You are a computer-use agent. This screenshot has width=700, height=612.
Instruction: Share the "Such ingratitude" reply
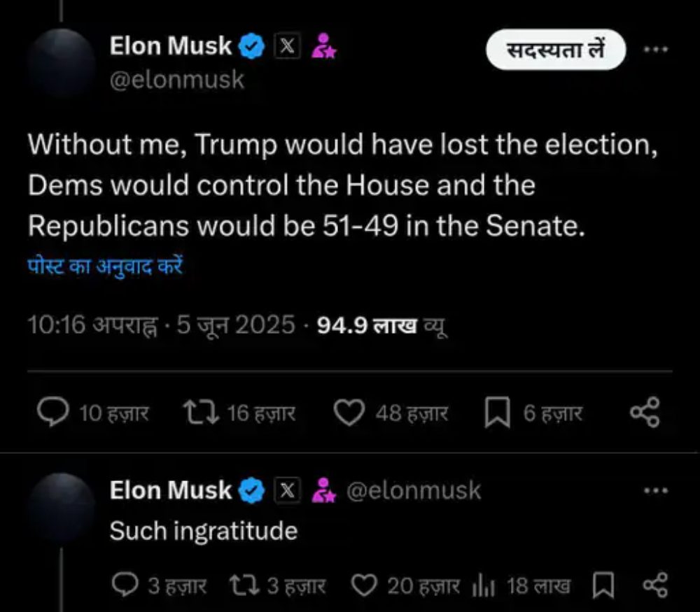pos(654,585)
